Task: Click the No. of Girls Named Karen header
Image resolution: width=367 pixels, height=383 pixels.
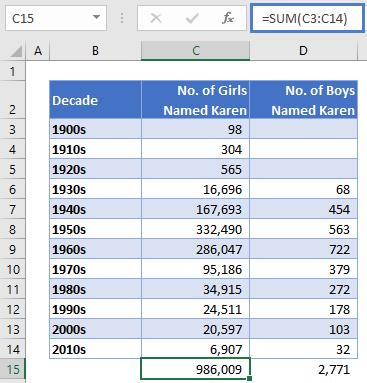Action: 196,100
